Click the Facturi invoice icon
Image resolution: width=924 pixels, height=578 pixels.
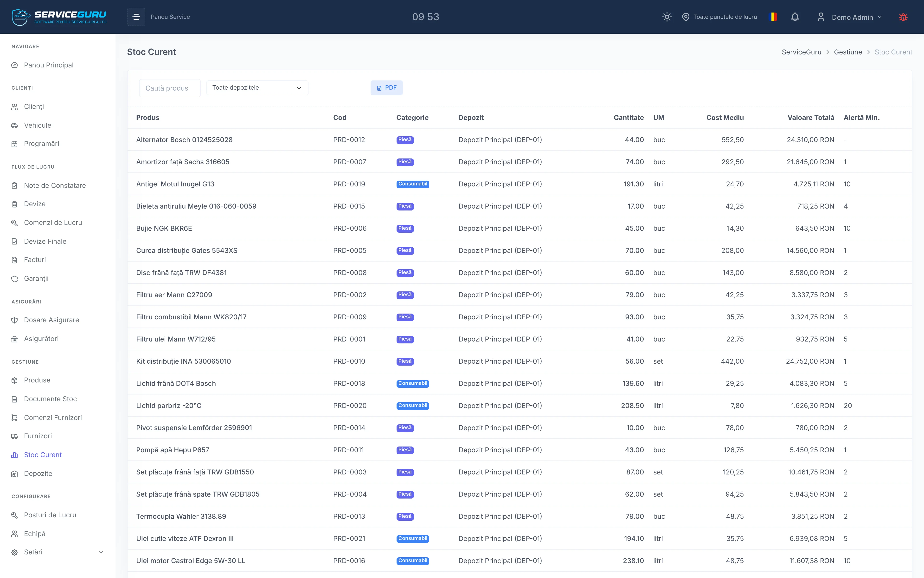click(14, 260)
